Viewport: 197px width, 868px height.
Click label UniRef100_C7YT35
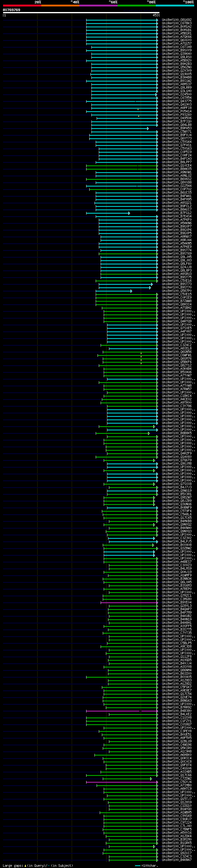[176, 633]
